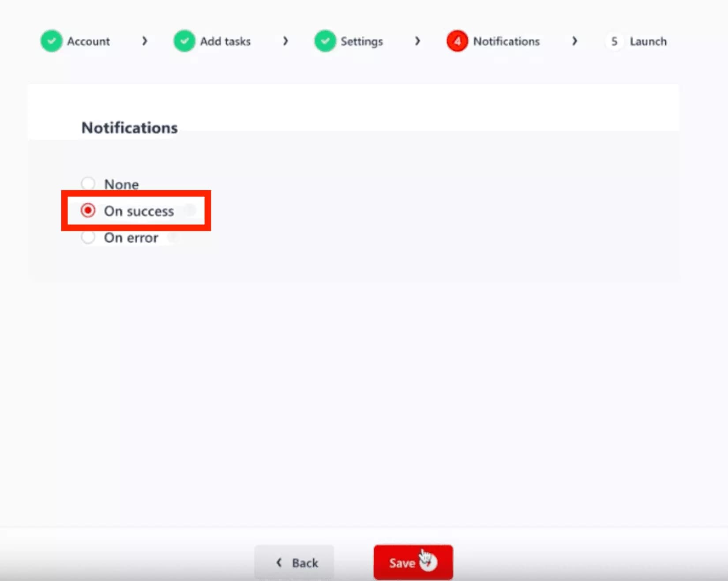The width and height of the screenshot is (728, 581).
Task: Click the green checkmark on Account step
Action: (51, 41)
